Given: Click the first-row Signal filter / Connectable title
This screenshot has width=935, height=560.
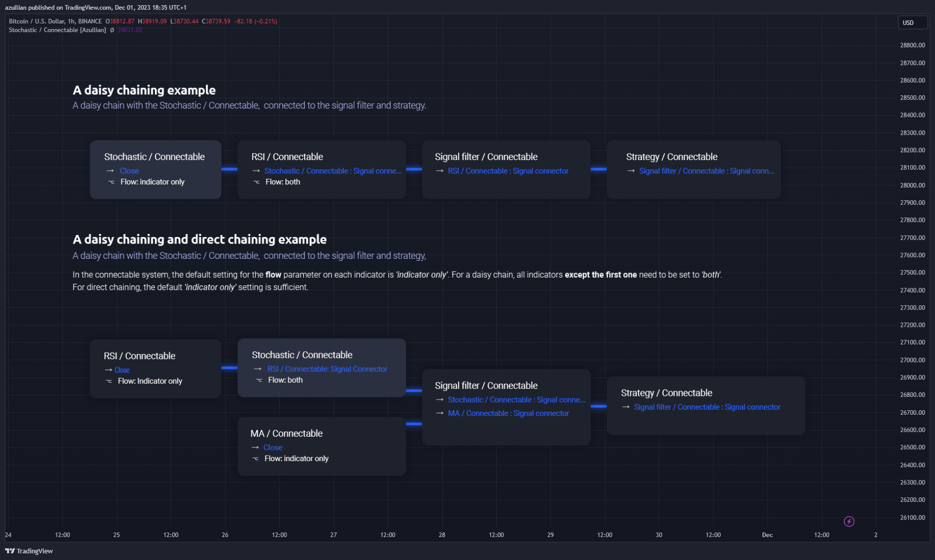Looking at the screenshot, I should (486, 157).
